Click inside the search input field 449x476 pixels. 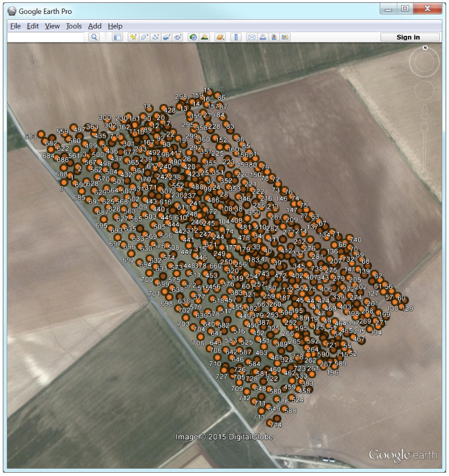tap(45, 37)
